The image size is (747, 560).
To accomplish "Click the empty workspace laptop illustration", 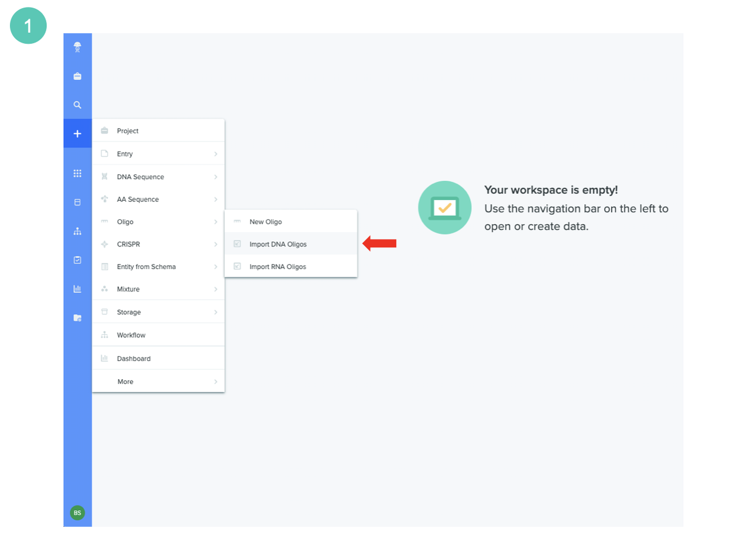I will coord(445,207).
